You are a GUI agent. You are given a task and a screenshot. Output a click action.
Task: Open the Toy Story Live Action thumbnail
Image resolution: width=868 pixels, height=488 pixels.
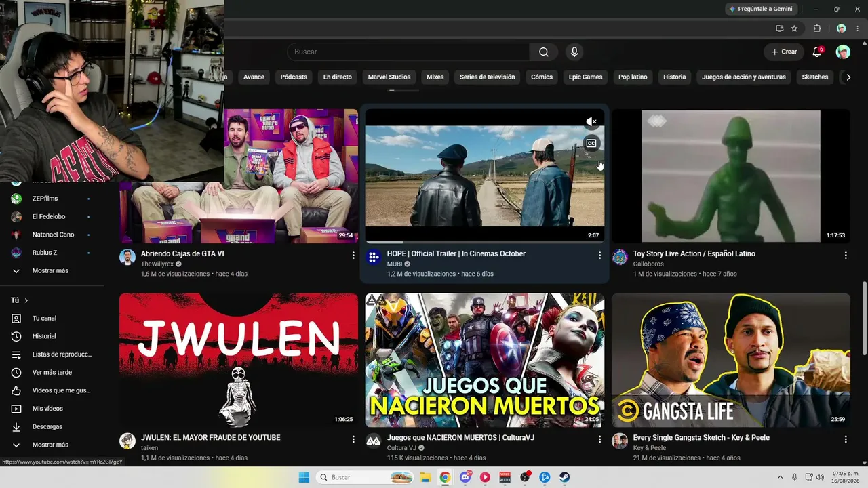[731, 176]
